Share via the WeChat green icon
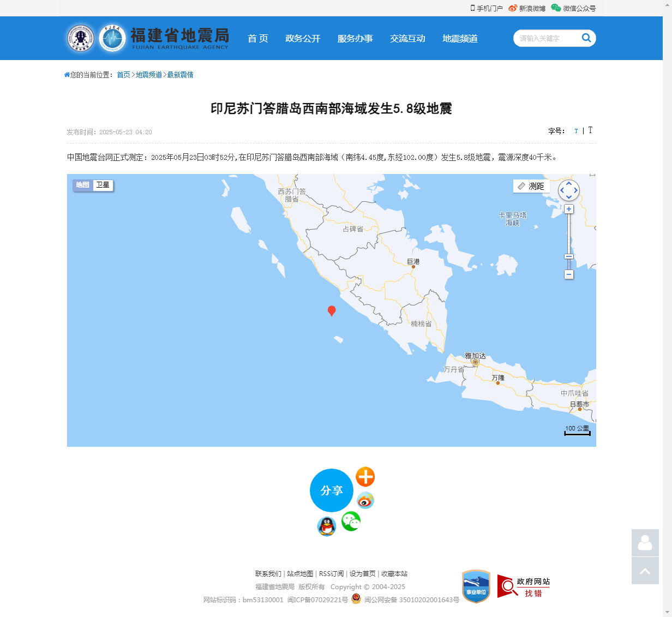This screenshot has width=672, height=617. (x=351, y=522)
